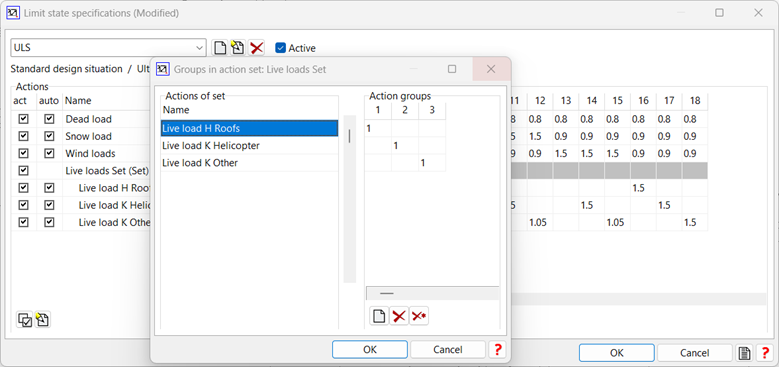
Task: Click the new action icon below Actions list
Action: coord(42,320)
